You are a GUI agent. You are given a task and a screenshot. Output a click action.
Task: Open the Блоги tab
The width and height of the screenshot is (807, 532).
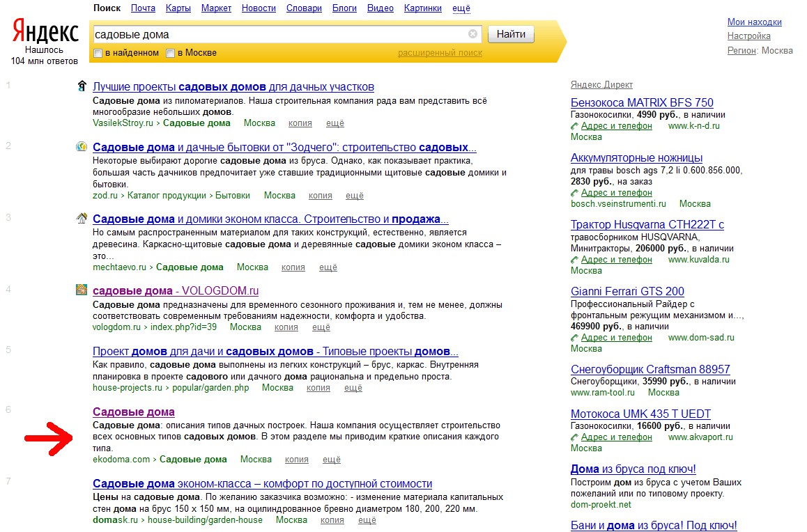[x=344, y=8]
